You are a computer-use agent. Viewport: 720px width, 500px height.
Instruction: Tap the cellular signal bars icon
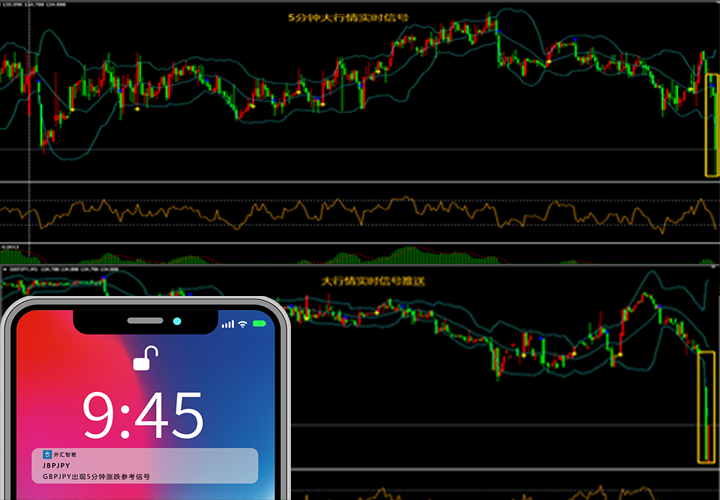point(227,324)
